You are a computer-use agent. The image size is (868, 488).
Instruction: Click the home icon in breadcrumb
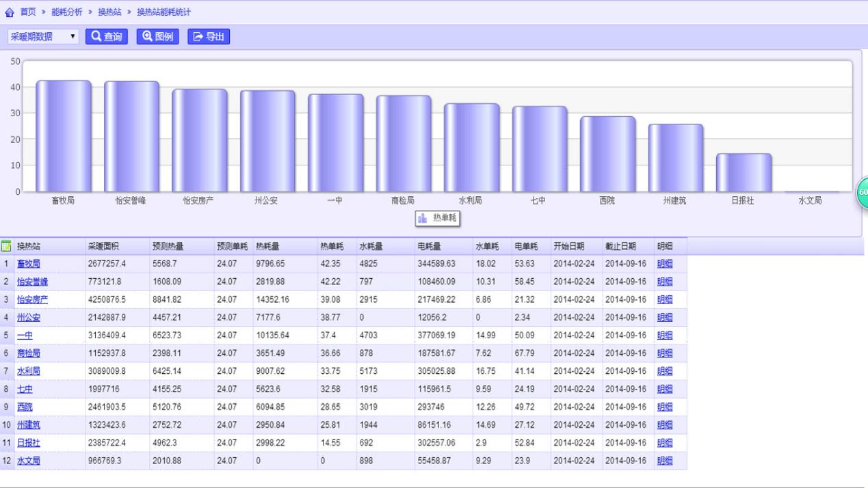click(x=10, y=12)
